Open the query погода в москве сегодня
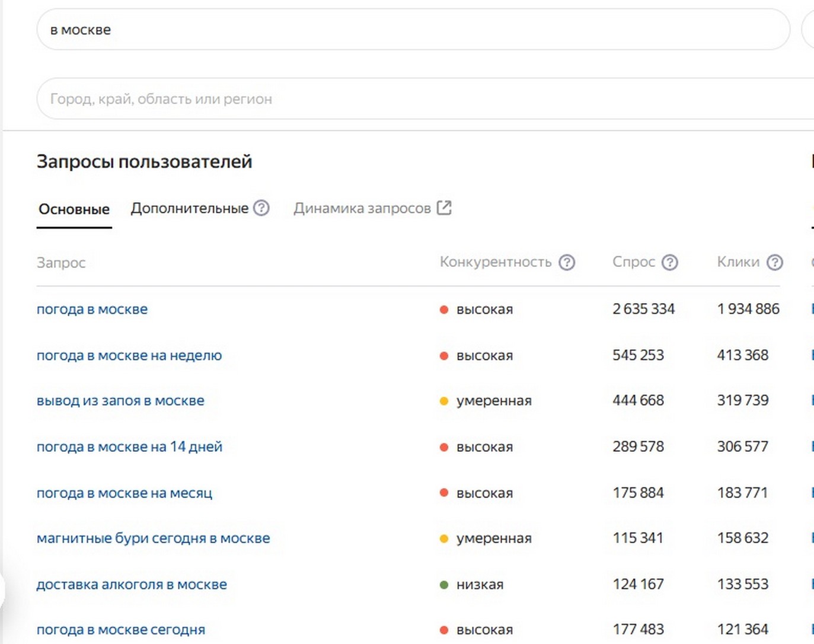Viewport: 814px width, 644px height. pos(121,629)
